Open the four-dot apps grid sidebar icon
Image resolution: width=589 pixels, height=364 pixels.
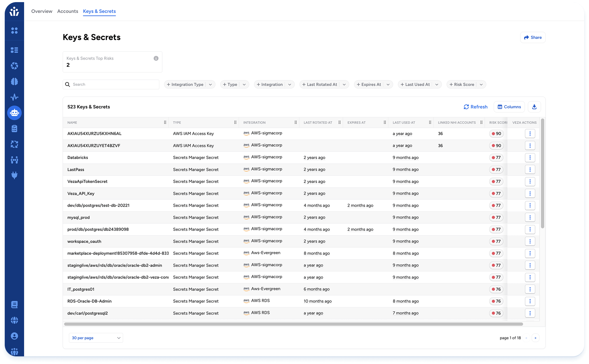pos(14,31)
